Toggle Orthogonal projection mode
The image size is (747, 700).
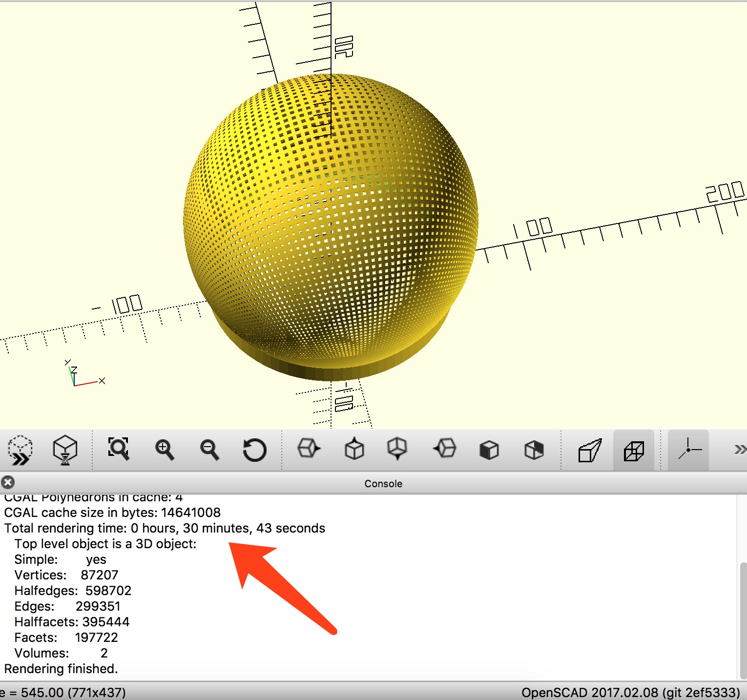[x=634, y=450]
